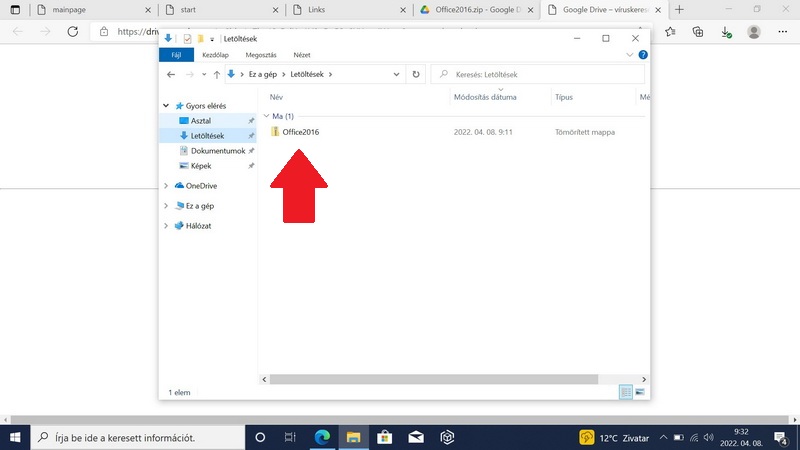The image size is (800, 450).
Task: Close the Links browser tab
Action: (x=403, y=10)
